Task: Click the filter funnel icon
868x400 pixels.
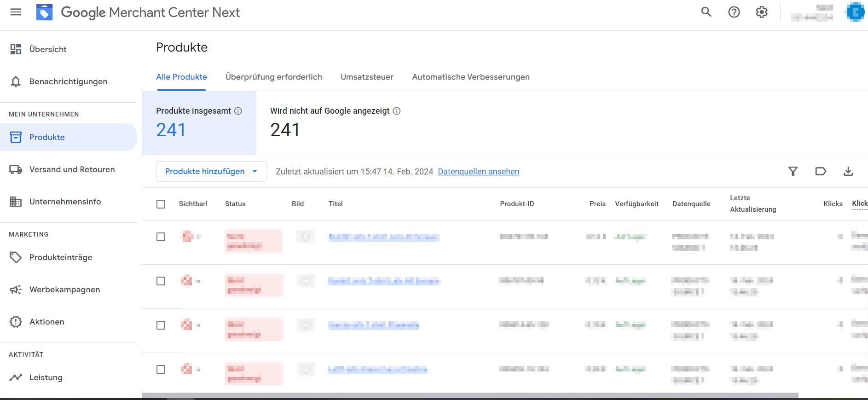Action: 793,172
